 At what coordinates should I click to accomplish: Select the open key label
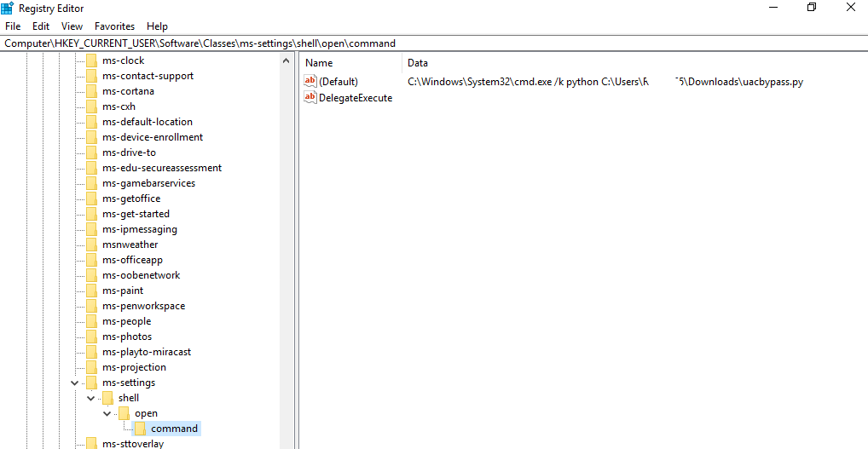(146, 413)
